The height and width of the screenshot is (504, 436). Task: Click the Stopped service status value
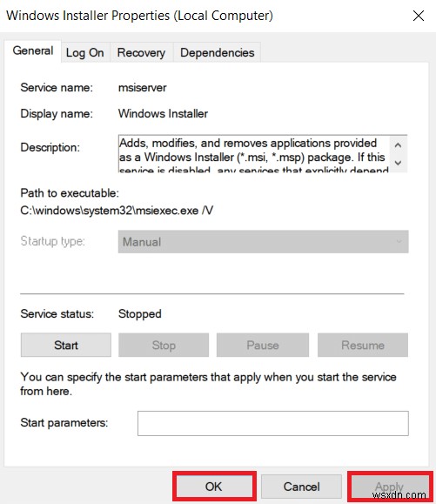tap(140, 313)
